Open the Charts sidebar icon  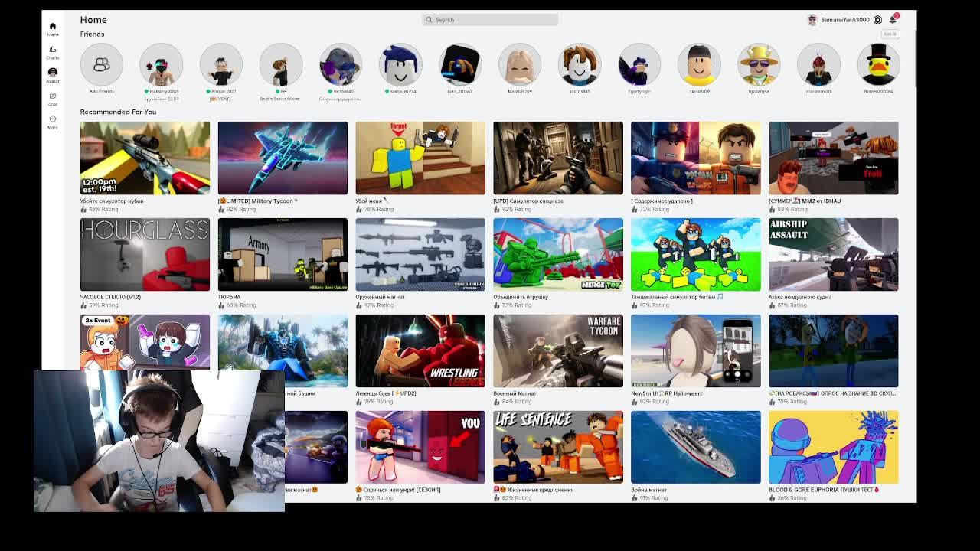53,52
